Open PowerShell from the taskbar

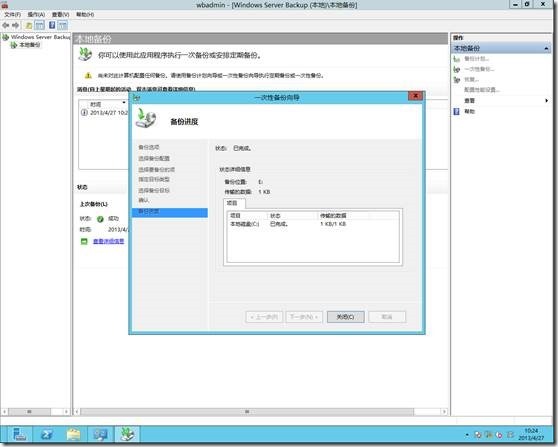[47, 435]
